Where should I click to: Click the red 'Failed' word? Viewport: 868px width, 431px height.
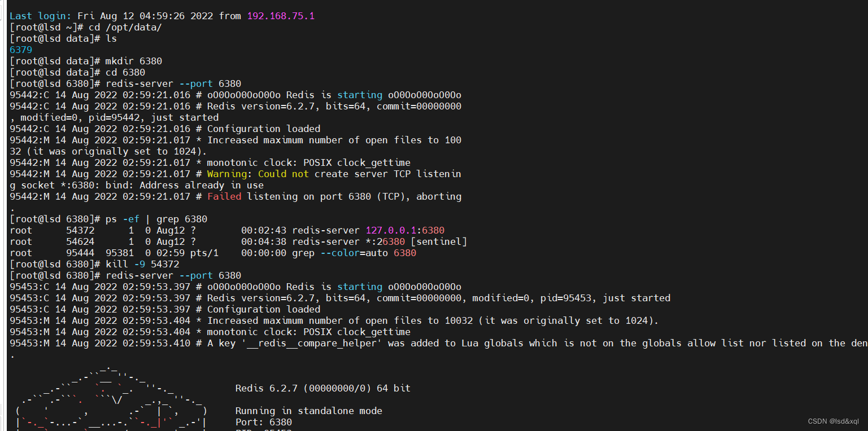224,196
